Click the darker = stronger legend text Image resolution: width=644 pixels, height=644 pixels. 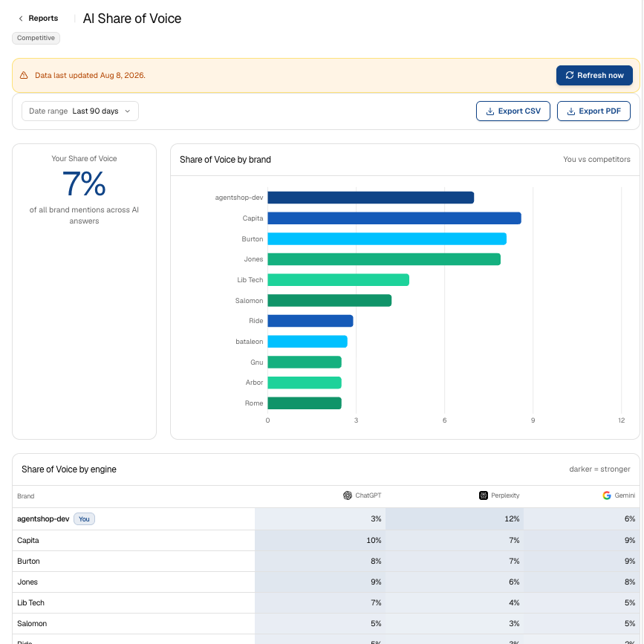tap(599, 469)
